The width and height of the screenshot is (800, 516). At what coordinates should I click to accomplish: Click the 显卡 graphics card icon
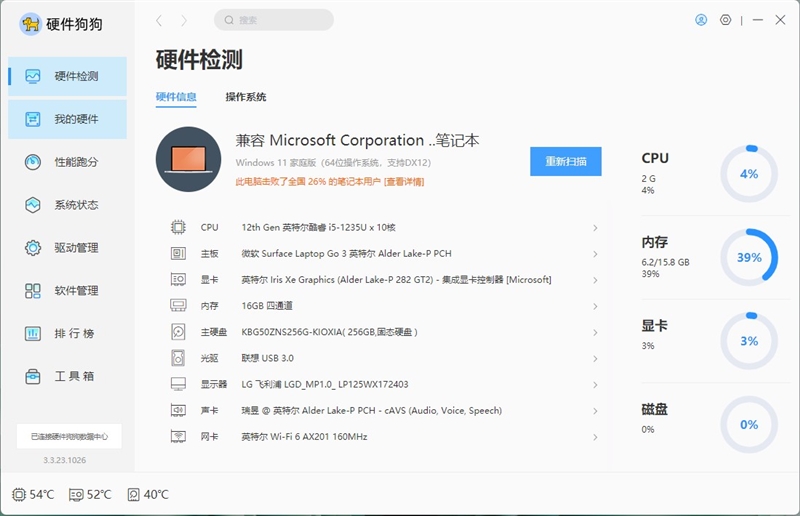pyautogui.click(x=178, y=279)
